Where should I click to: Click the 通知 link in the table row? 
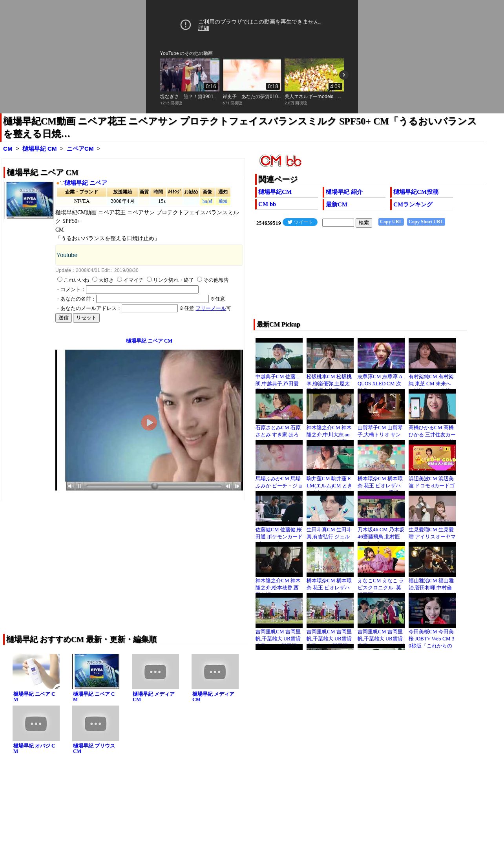[x=223, y=201]
